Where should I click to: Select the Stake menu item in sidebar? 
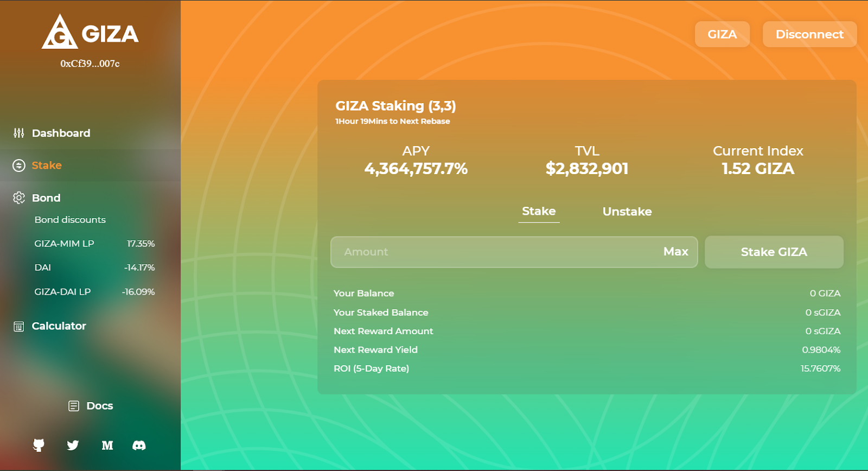pos(47,166)
